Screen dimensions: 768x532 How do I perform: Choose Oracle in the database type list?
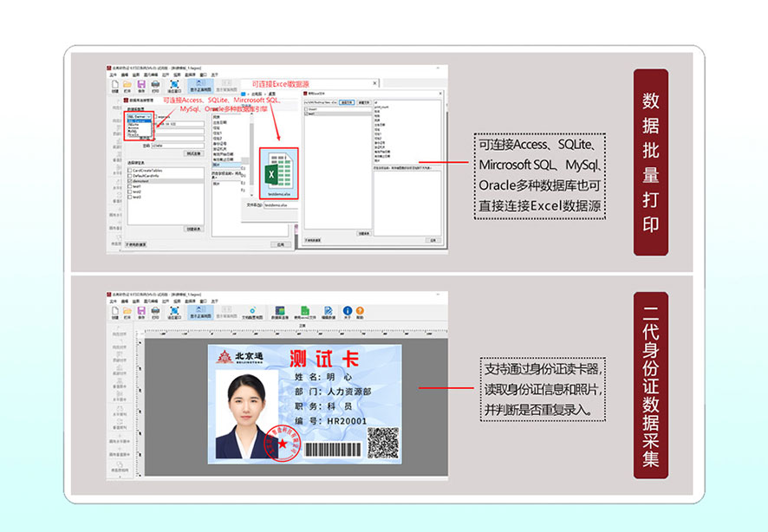pyautogui.click(x=133, y=135)
